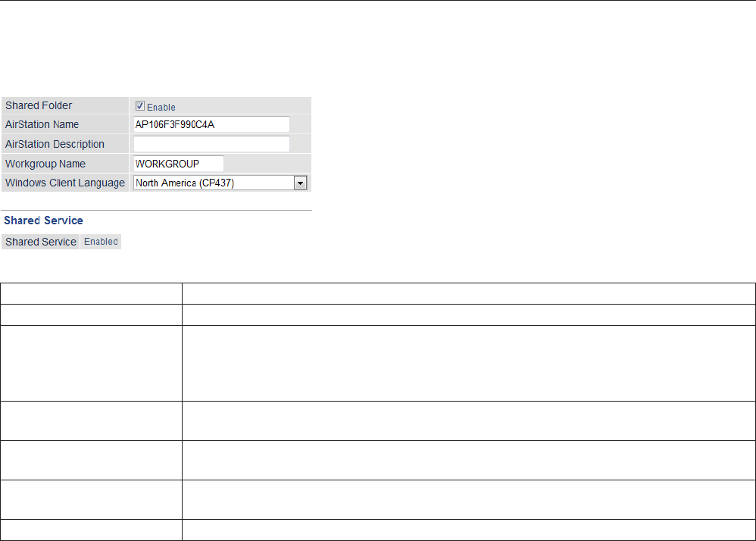Click the Workgroup Name text box
Screen dimensions: 756x541
click(x=178, y=164)
